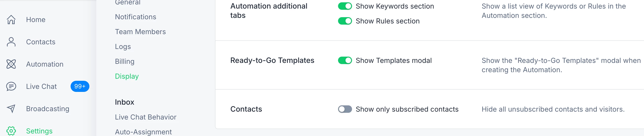Turn off Show Rules section toggle
This screenshot has width=644, height=136.
(x=345, y=21)
